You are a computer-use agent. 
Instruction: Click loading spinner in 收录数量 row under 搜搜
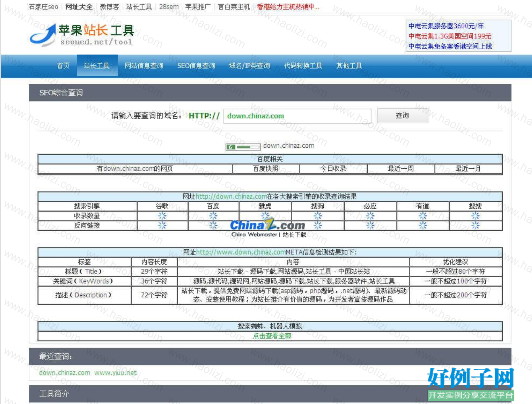475,216
